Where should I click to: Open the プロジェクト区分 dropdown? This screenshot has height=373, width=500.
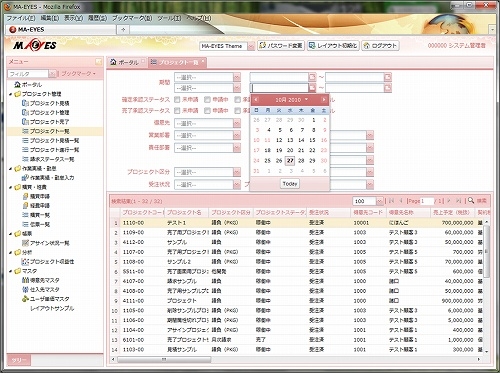coord(237,172)
